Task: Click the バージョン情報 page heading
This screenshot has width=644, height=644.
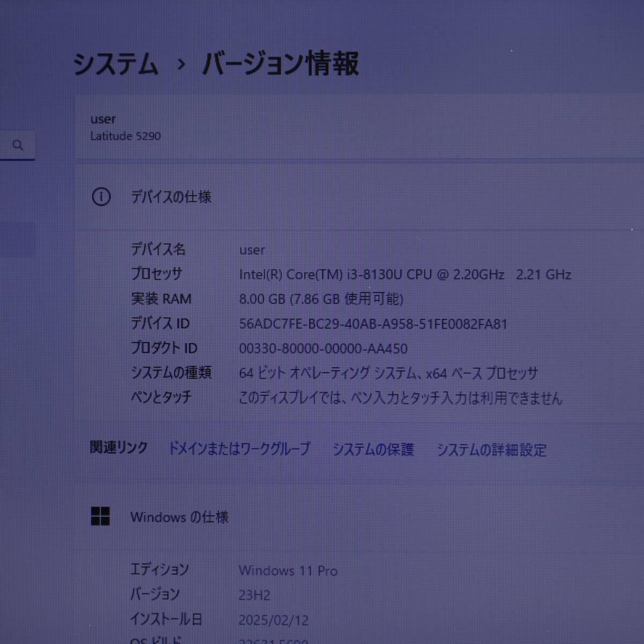Action: (281, 64)
